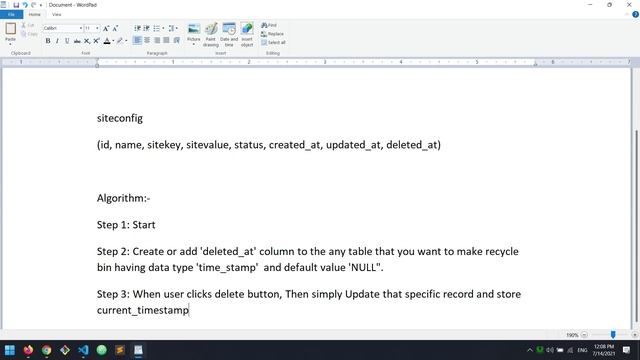Expand the Picture dropdown arrow
This screenshot has width=640, height=360.
pos(193,44)
